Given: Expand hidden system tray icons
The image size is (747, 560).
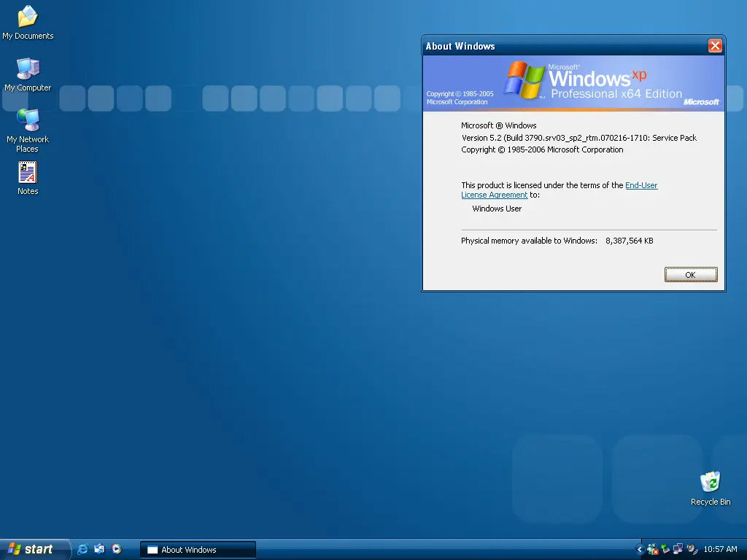Looking at the screenshot, I should [639, 550].
